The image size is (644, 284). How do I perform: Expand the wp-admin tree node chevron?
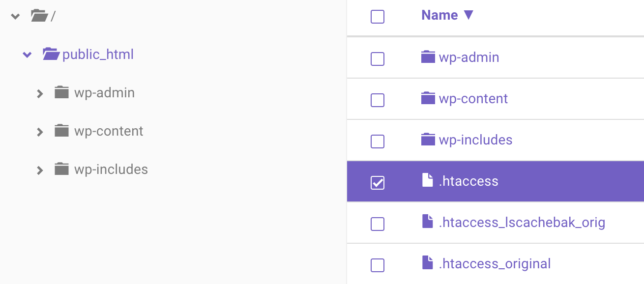[40, 93]
